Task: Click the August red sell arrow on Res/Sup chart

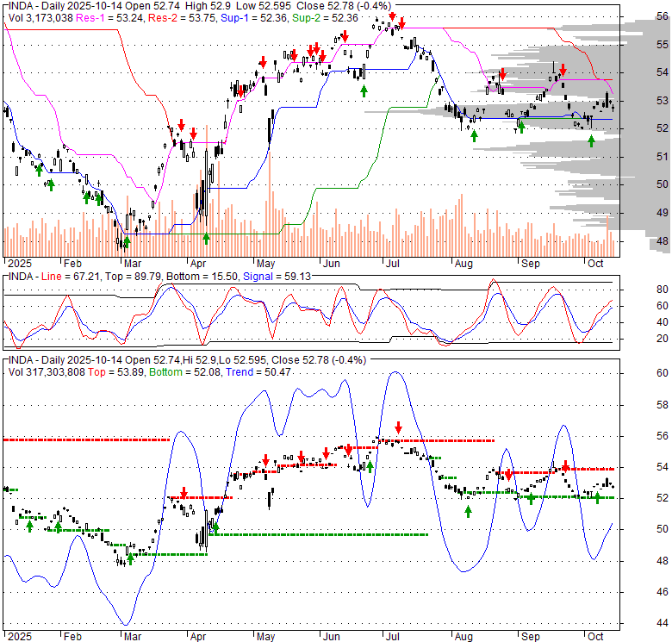Action: click(x=503, y=74)
